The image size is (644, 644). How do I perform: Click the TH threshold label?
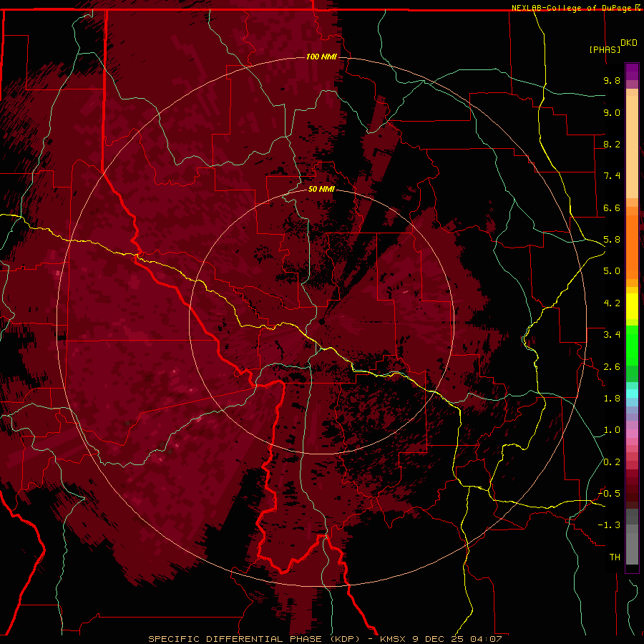615,557
